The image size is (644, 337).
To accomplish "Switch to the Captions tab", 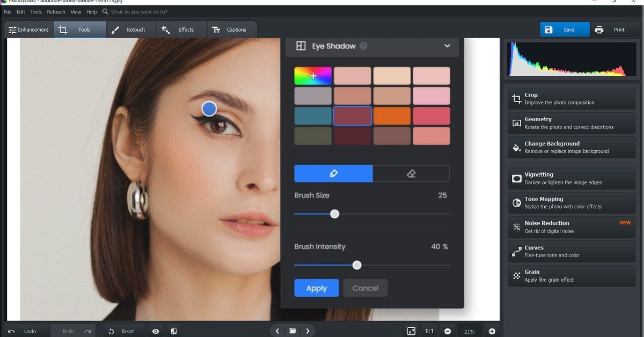I will tap(231, 30).
